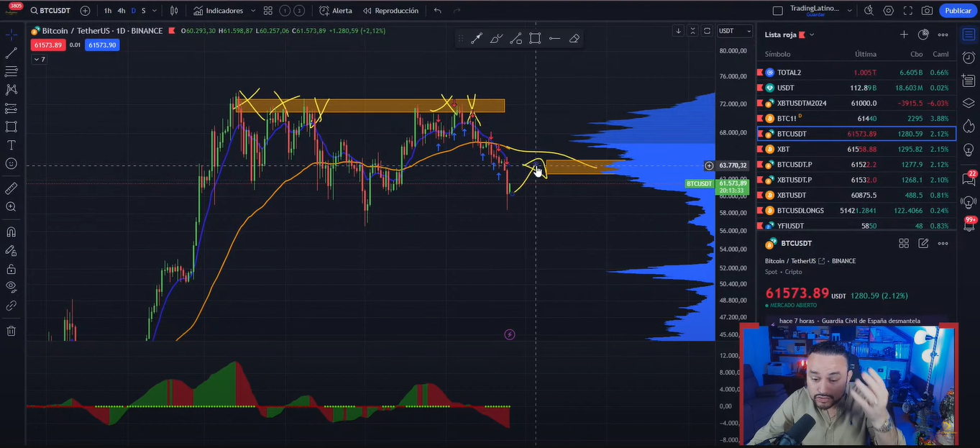Open symbol details more options menu

point(943,244)
